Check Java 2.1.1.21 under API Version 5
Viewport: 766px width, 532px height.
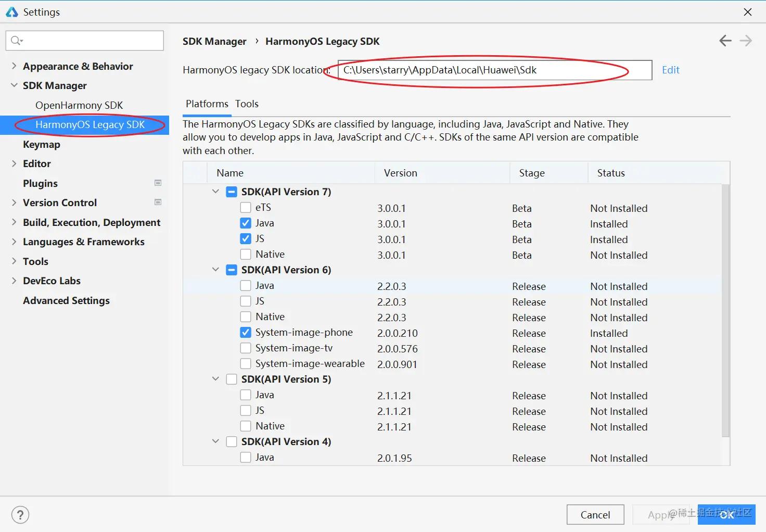point(246,395)
